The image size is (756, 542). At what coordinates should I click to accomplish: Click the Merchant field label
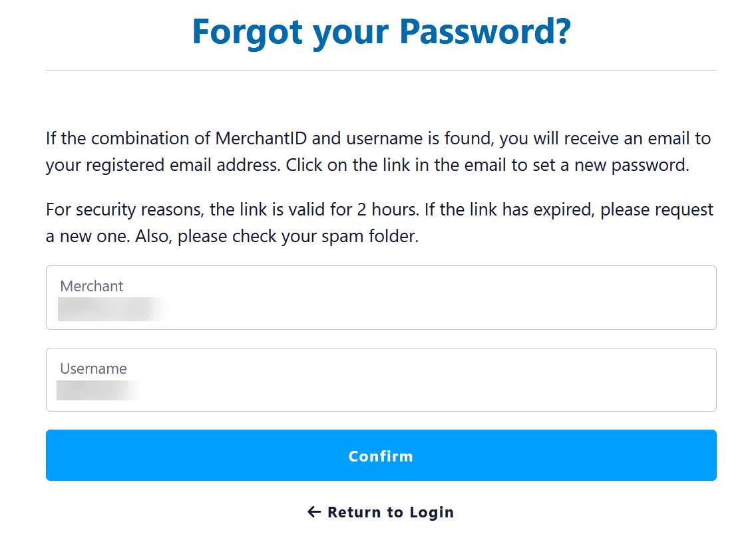[x=92, y=286]
